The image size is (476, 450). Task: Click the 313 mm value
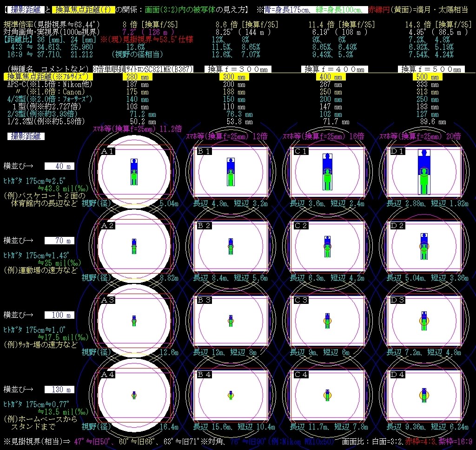tap(427, 92)
